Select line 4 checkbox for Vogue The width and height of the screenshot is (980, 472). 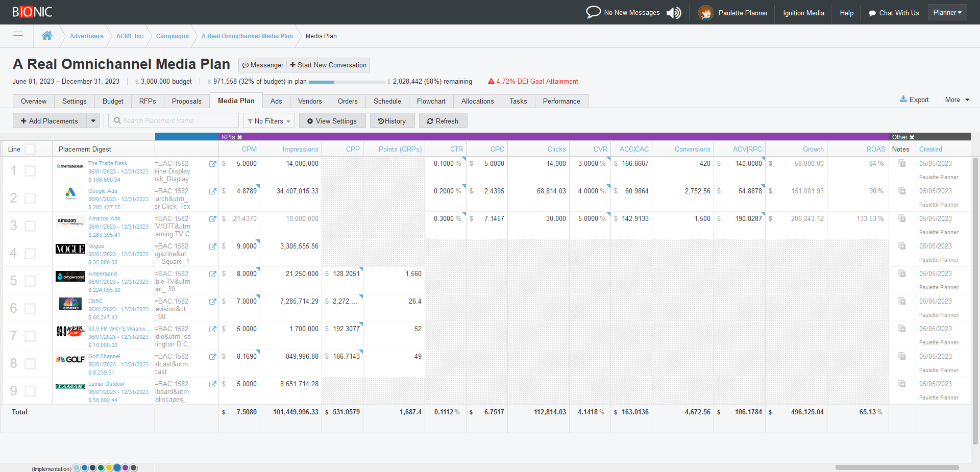pyautogui.click(x=30, y=254)
